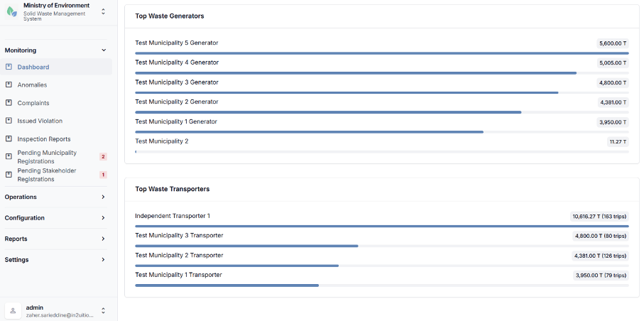Click the Issued Violation sidebar icon
The image size is (644, 321).
pos(9,121)
